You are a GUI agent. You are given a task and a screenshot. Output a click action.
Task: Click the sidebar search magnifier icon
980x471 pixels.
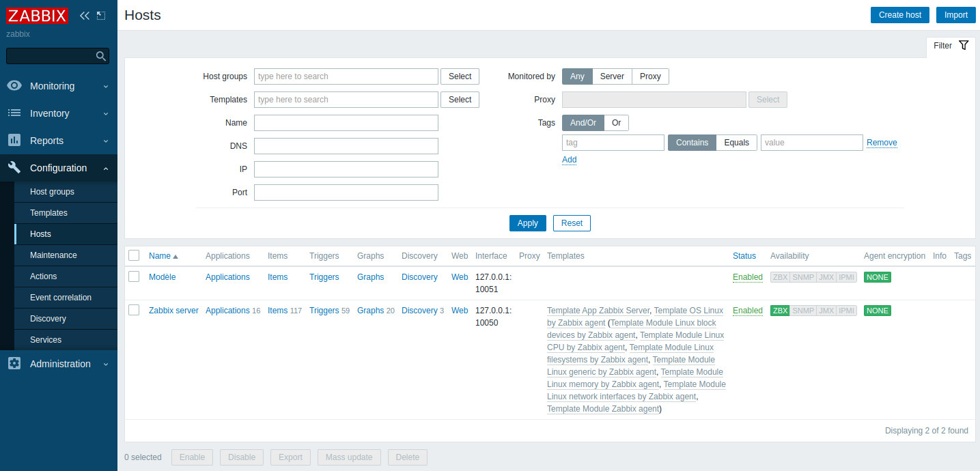coord(101,55)
